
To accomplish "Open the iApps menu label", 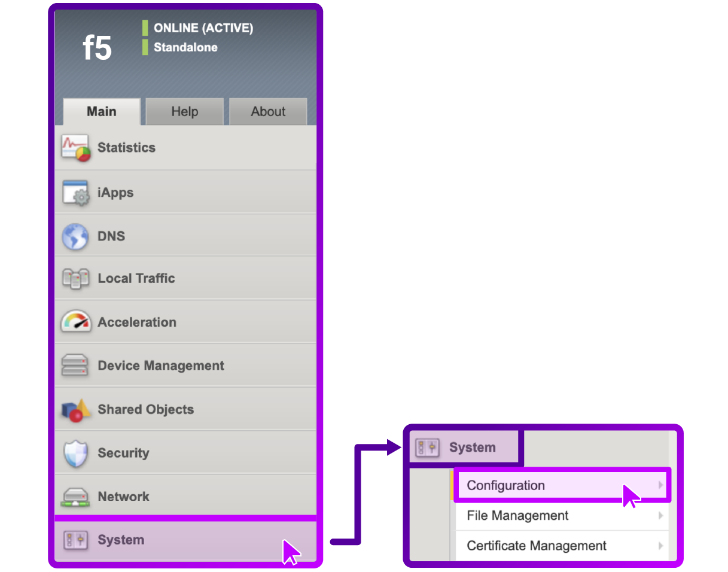I will [115, 193].
